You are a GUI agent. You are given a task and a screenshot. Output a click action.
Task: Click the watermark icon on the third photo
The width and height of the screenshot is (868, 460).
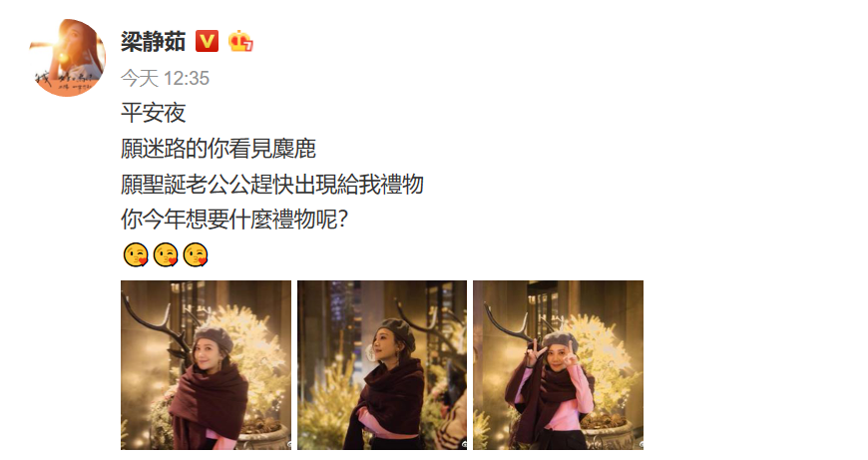point(640,444)
